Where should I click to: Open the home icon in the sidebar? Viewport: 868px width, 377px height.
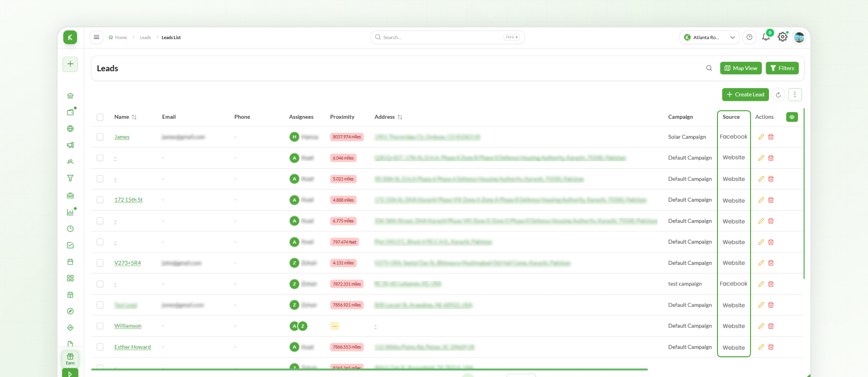[70, 96]
